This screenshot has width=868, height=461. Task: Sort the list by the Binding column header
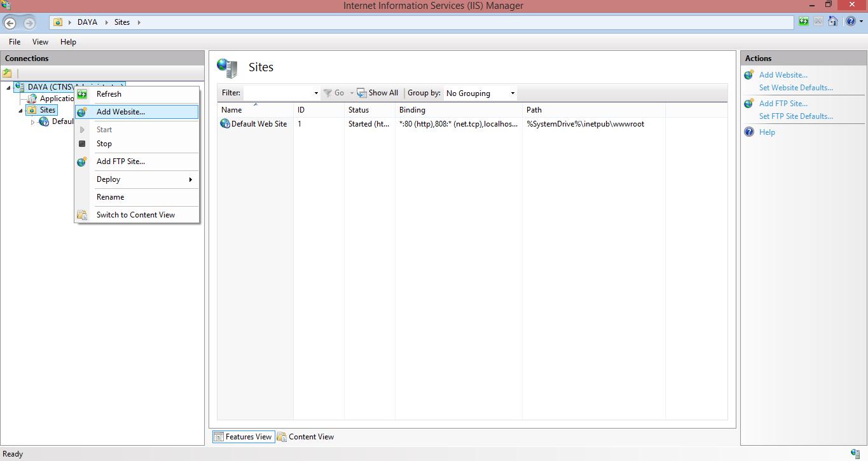pos(458,110)
